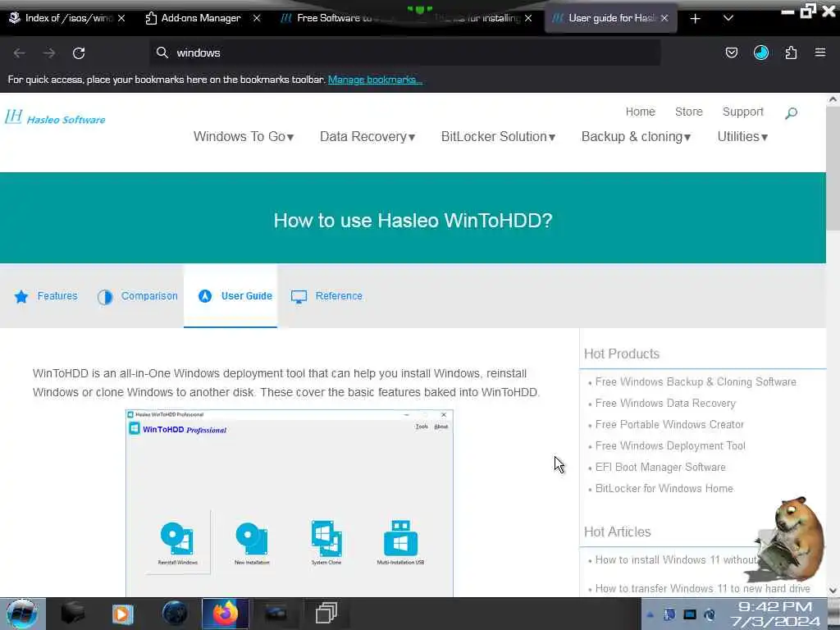Viewport: 840px width, 630px height.
Task: Click the page vertical scrollbar thumb
Action: click(x=833, y=169)
